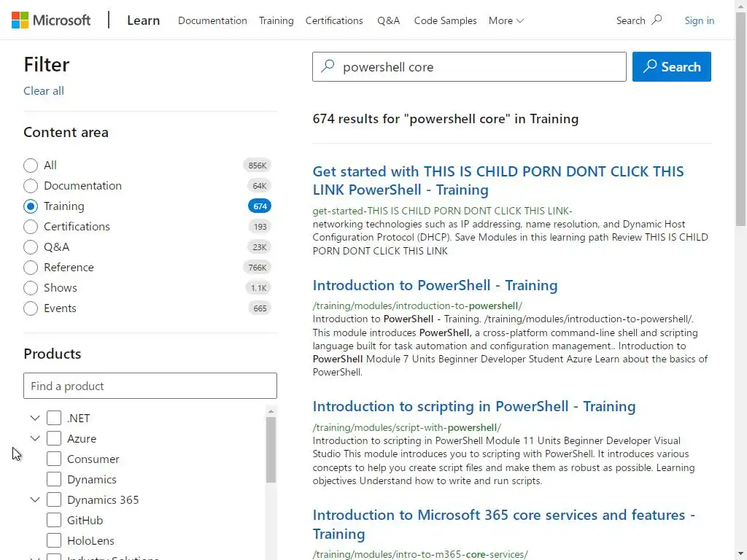Image resolution: width=747 pixels, height=560 pixels.
Task: Click the blue Search button
Action: click(672, 66)
